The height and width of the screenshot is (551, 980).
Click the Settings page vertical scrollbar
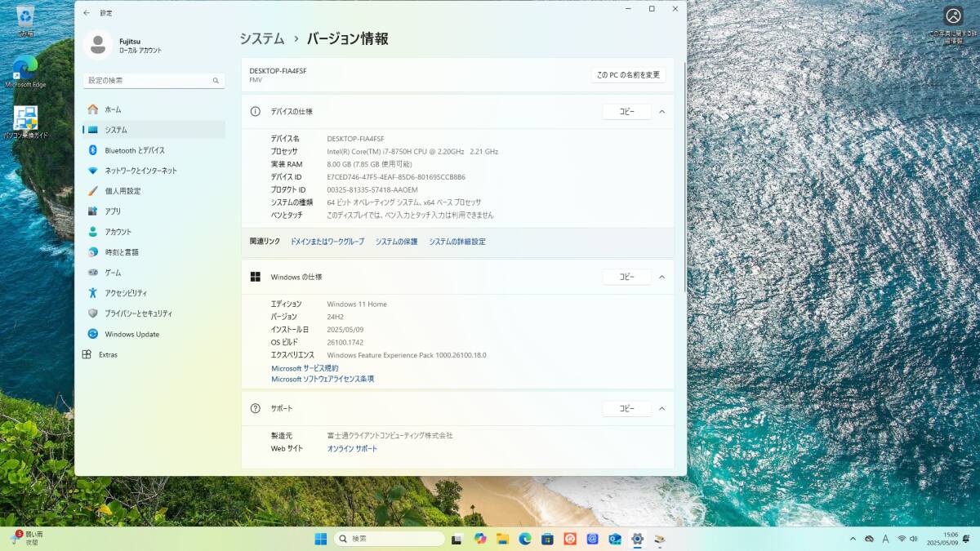[x=684, y=176]
